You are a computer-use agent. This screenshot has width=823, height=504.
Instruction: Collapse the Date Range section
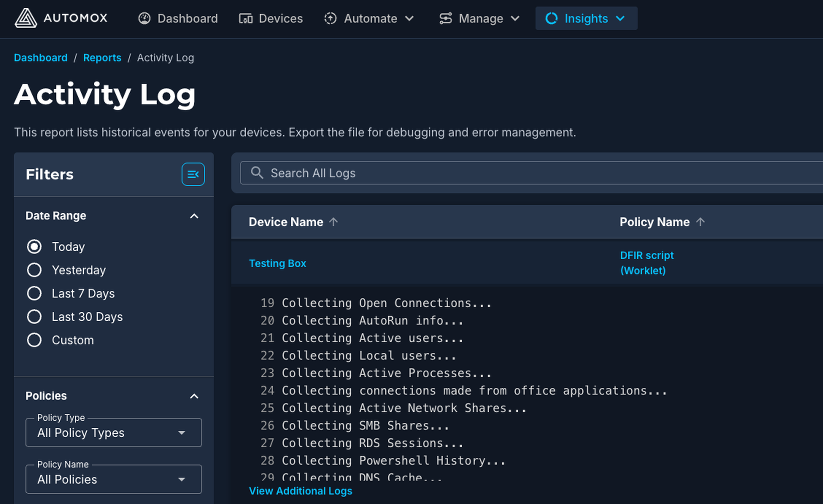(x=194, y=216)
